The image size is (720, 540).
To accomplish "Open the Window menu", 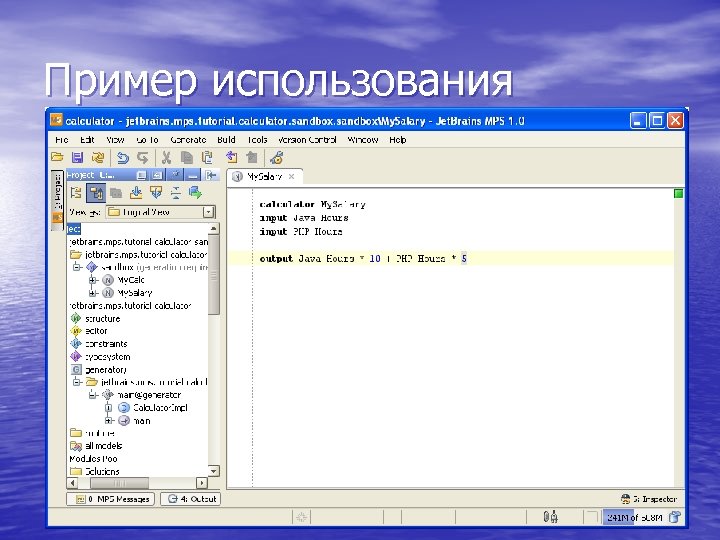I will point(362,140).
